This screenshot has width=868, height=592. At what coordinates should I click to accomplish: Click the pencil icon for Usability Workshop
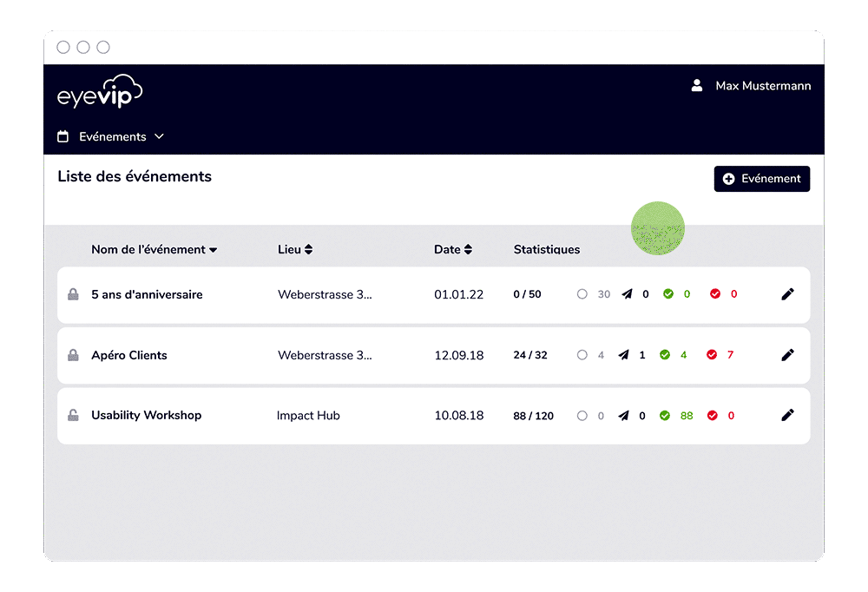click(x=787, y=416)
